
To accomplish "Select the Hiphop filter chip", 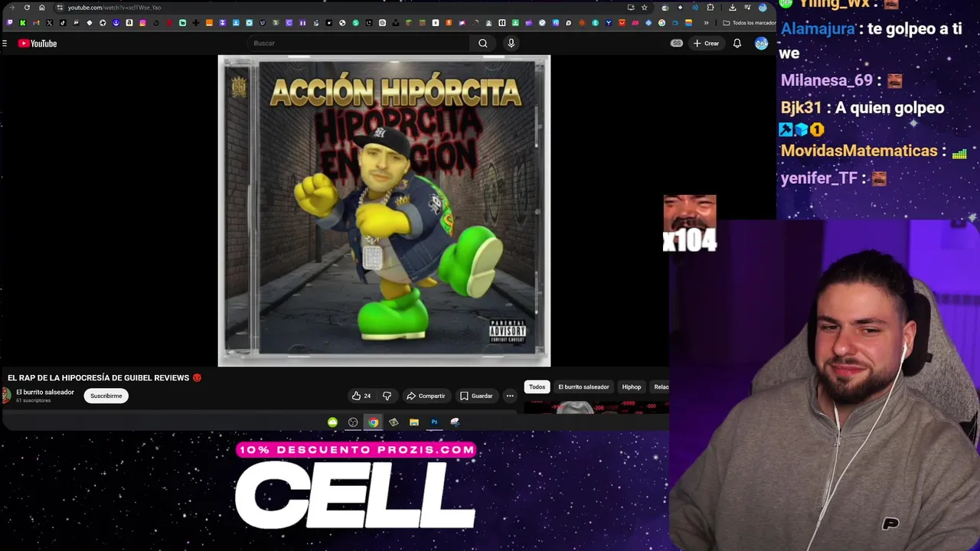I will [632, 387].
